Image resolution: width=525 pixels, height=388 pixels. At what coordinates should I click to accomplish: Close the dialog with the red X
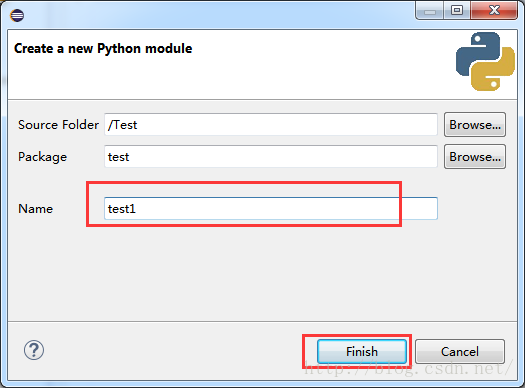[x=494, y=10]
